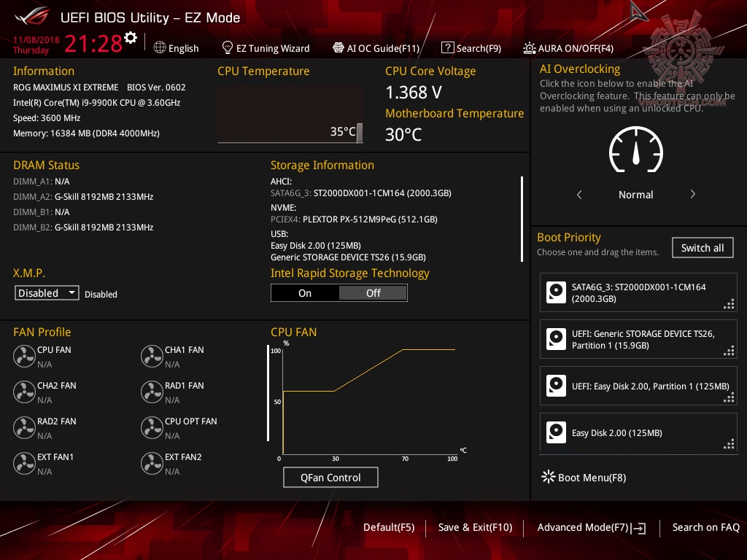Click the Advanced Mode exit arrow icon
Viewport: 747px width, 560px height.
tap(639, 528)
